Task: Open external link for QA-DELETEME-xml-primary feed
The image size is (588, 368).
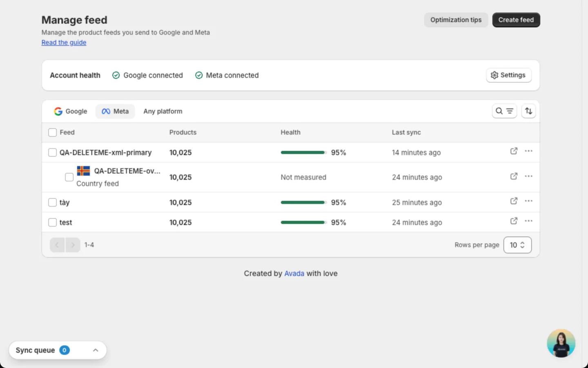Action: click(514, 151)
